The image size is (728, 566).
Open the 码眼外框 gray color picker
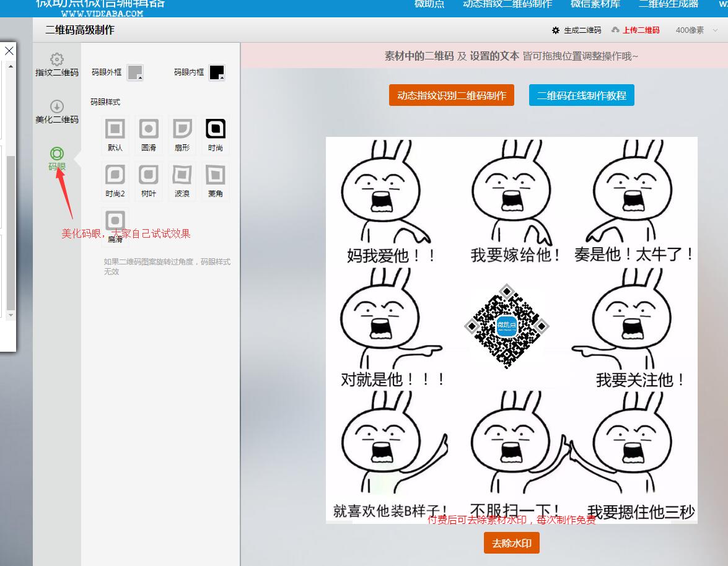point(135,72)
